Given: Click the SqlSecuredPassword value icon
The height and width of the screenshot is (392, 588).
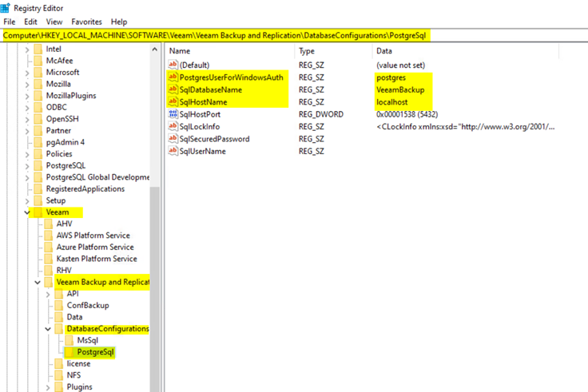Looking at the screenshot, I should [x=173, y=139].
